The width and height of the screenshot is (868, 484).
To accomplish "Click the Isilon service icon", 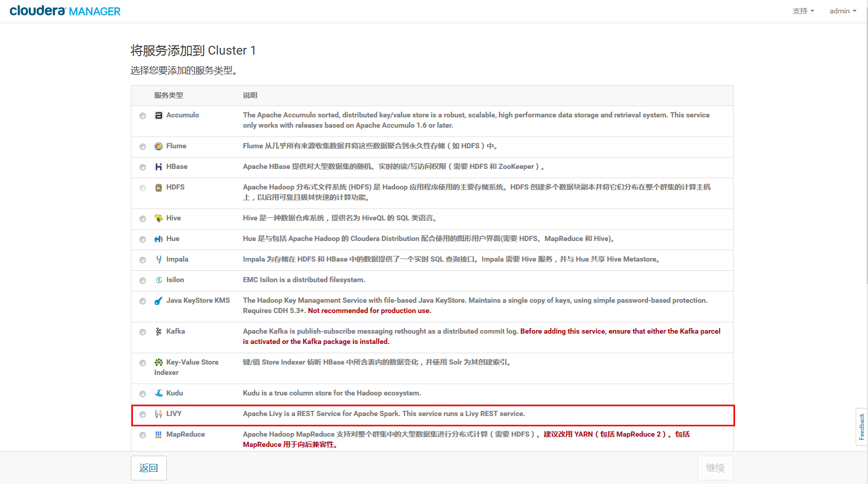I will 159,280.
